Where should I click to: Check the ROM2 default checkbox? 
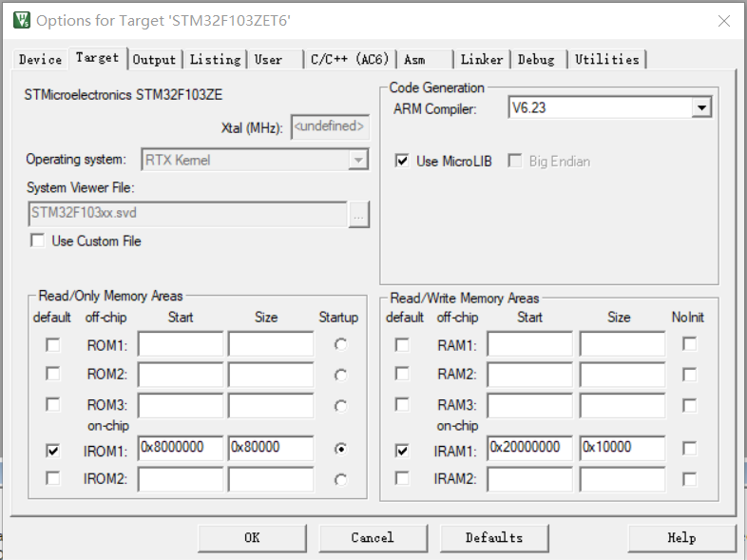[x=53, y=373]
